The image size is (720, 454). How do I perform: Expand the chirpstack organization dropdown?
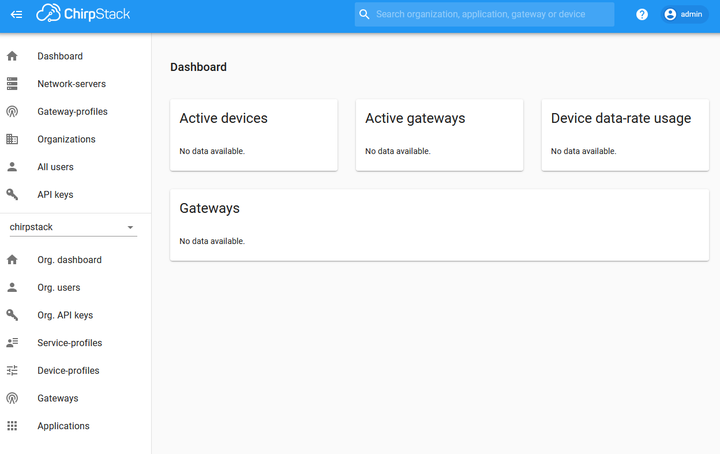[x=73, y=227]
